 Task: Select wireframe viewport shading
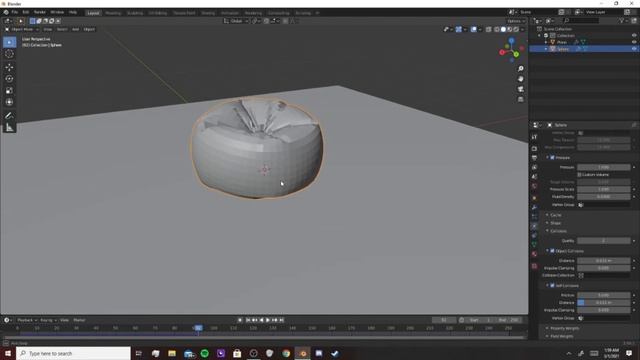(497, 29)
